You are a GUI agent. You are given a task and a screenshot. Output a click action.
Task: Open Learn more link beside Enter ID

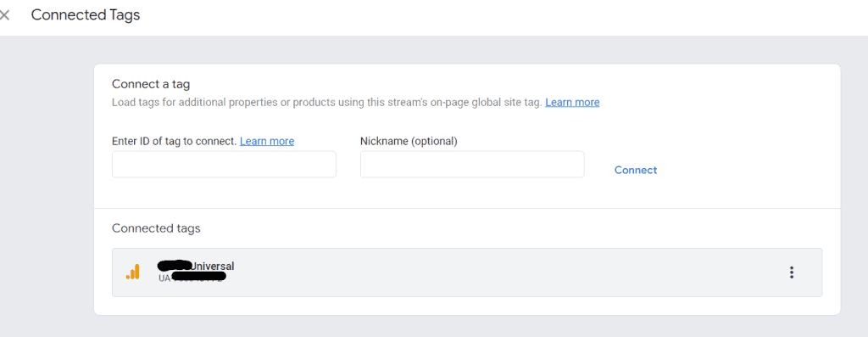pos(267,142)
